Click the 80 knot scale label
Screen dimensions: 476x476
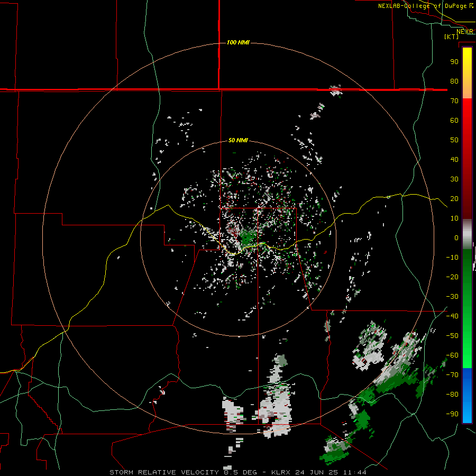point(454,81)
